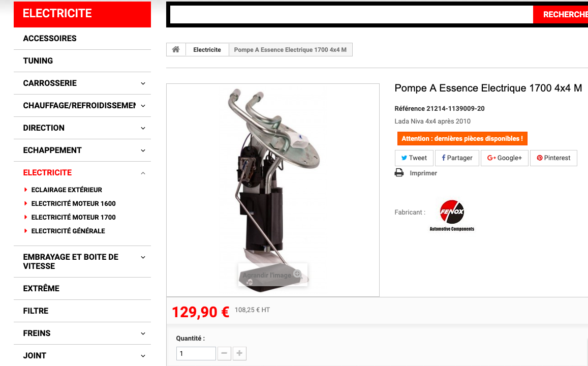The width and height of the screenshot is (588, 366).
Task: Click the home icon in breadcrumb
Action: 175,49
